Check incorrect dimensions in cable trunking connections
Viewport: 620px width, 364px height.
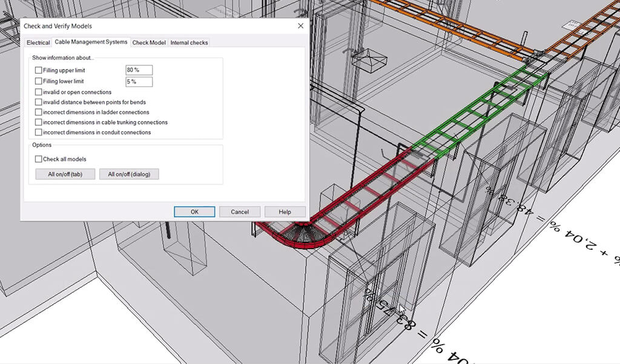pyautogui.click(x=39, y=122)
